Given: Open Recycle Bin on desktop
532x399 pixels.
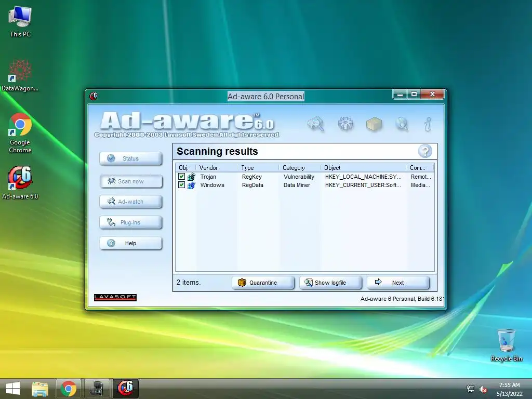Looking at the screenshot, I should (506, 345).
